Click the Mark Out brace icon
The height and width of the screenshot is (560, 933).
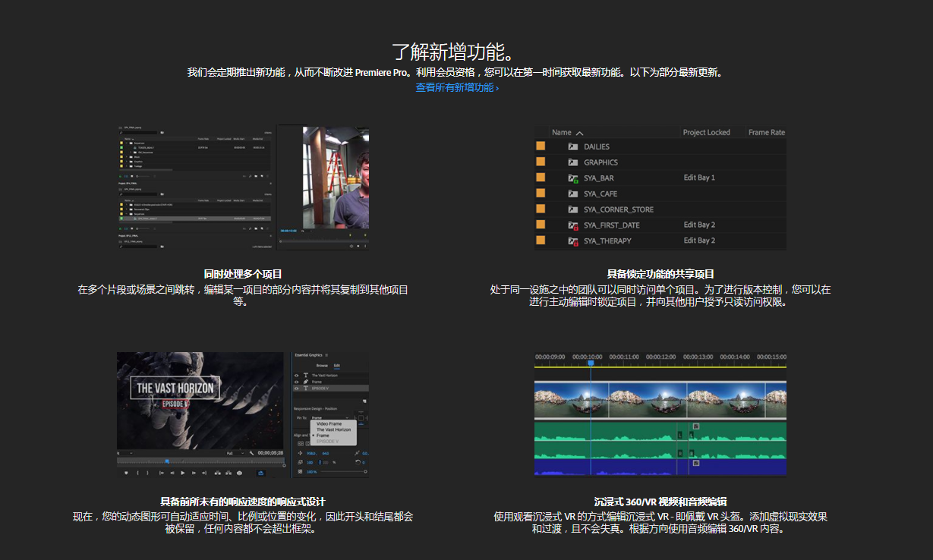pos(147,473)
